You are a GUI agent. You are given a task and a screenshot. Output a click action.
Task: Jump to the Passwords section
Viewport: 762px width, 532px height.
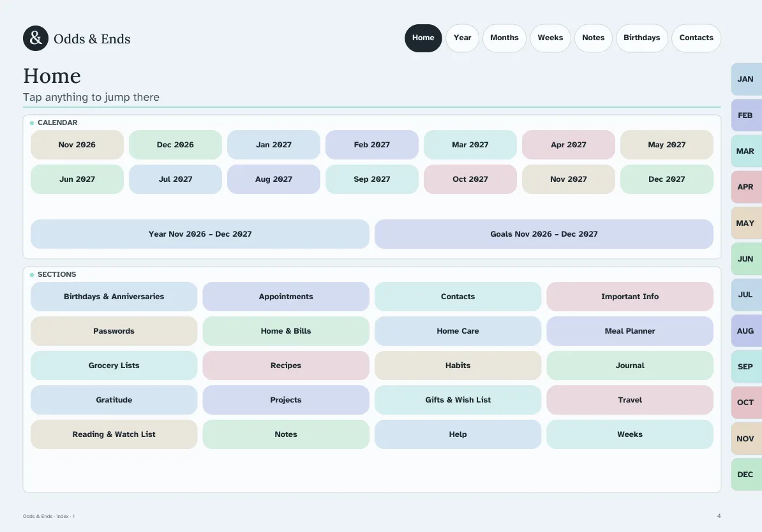[x=114, y=331]
